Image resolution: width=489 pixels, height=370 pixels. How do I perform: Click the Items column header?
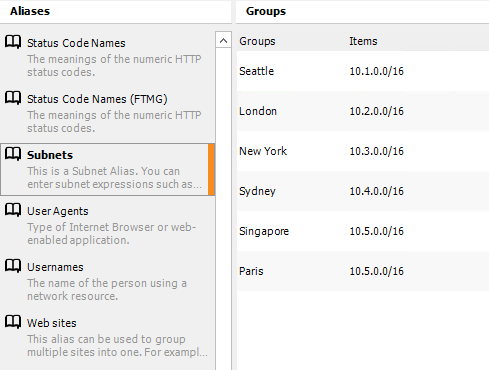click(363, 41)
